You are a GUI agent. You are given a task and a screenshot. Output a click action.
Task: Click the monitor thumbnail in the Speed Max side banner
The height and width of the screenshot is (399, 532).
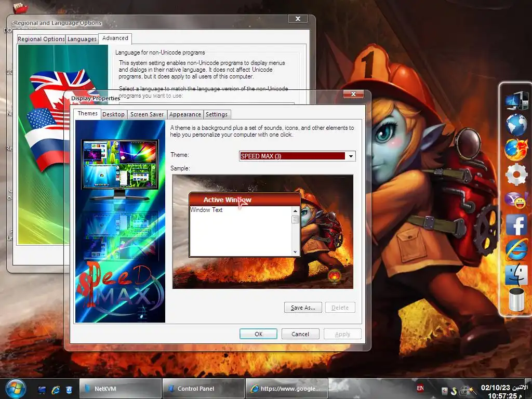(x=120, y=169)
